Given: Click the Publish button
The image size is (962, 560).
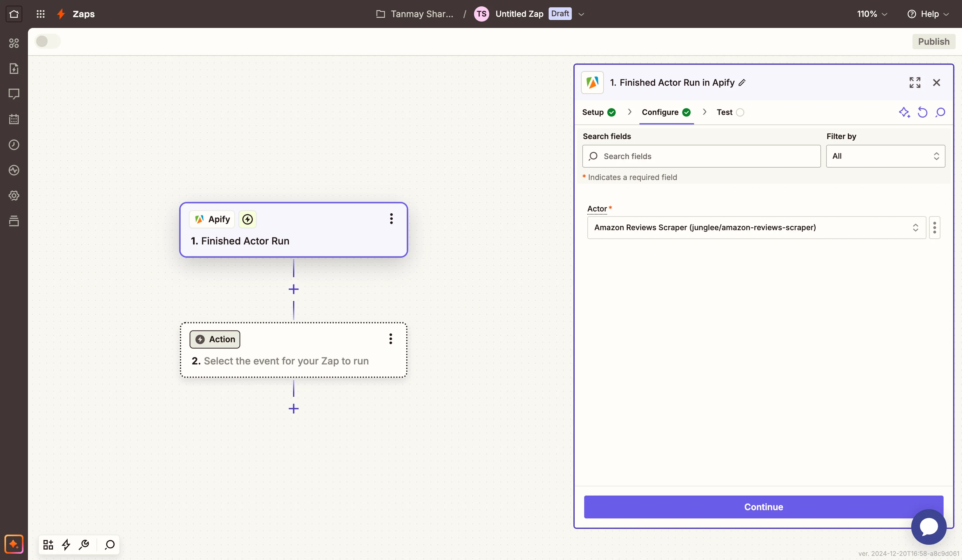Looking at the screenshot, I should [x=933, y=41].
